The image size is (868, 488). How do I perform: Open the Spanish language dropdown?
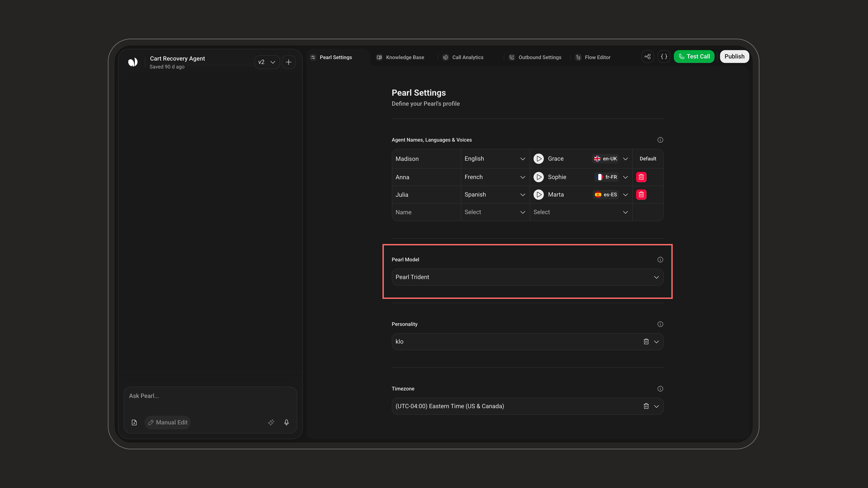[495, 195]
